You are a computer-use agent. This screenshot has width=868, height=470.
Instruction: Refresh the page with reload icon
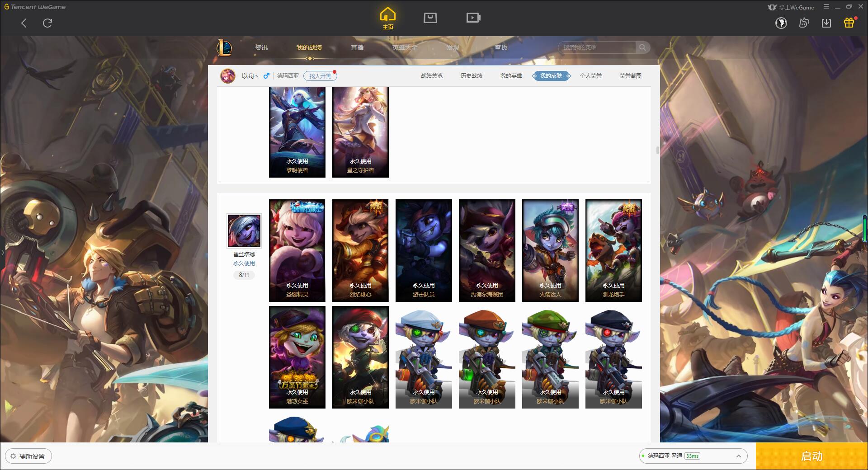pos(47,23)
